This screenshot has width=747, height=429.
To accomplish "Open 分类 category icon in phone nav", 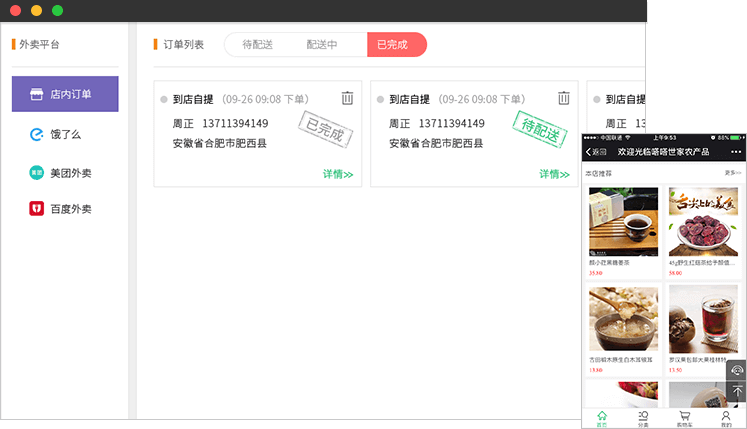I will tap(643, 418).
